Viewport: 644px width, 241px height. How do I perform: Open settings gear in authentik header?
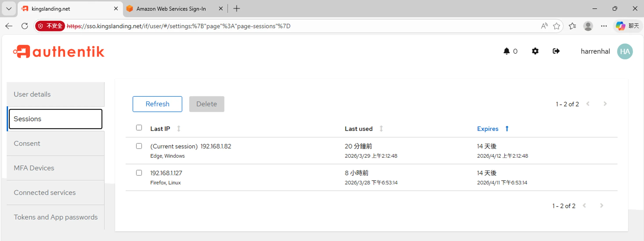pyautogui.click(x=535, y=51)
